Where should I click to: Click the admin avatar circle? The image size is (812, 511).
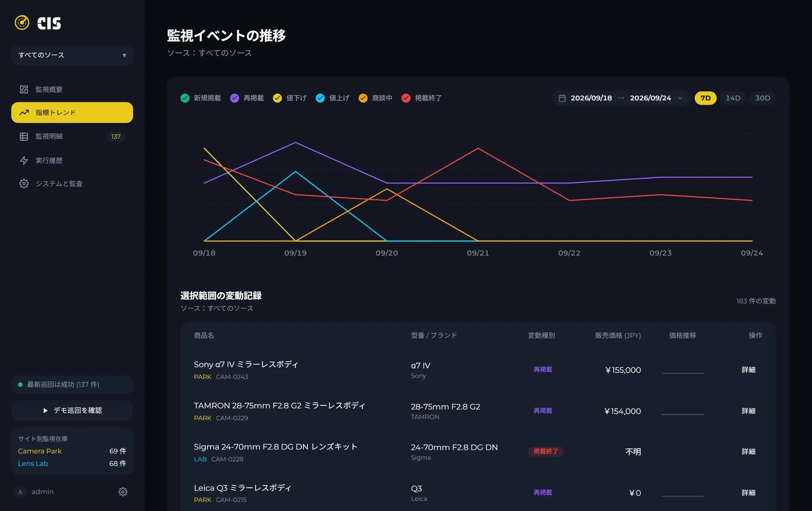[20, 492]
